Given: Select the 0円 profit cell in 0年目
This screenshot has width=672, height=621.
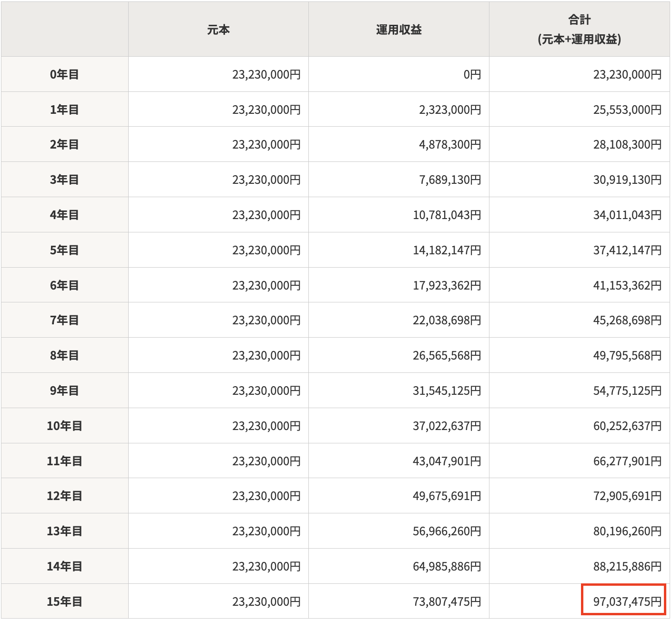Looking at the screenshot, I should (x=472, y=74).
